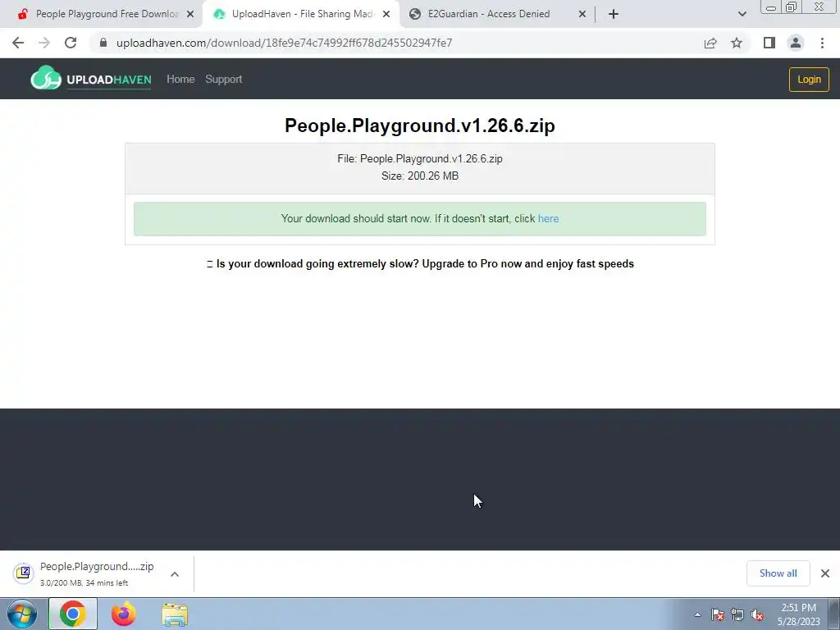The image size is (840, 630).
Task: Open a new browser tab
Action: [614, 14]
